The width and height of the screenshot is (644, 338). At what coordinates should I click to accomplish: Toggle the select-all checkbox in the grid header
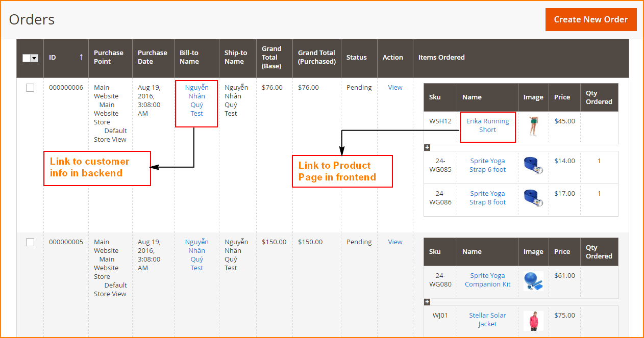tap(27, 58)
